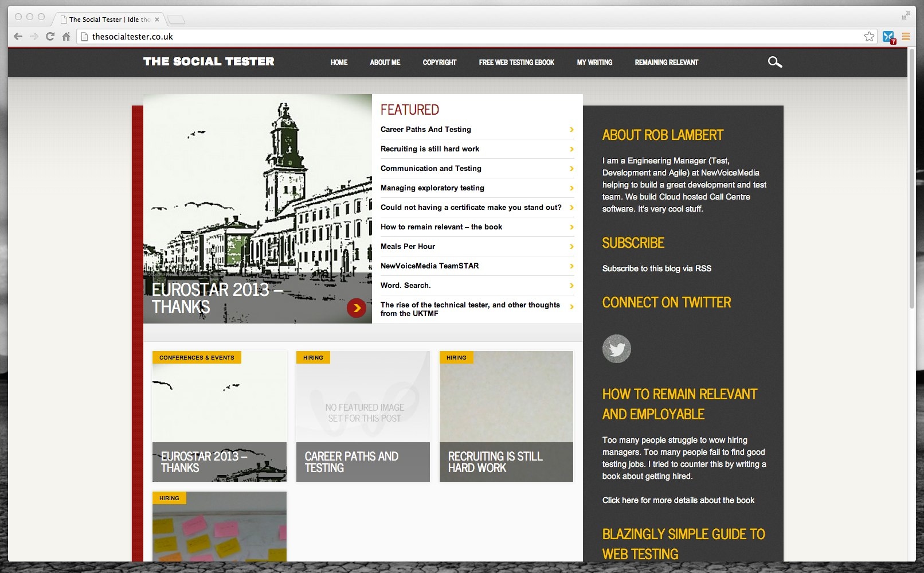
Task: Click the page vertical scrollbar thumb
Action: point(911,178)
